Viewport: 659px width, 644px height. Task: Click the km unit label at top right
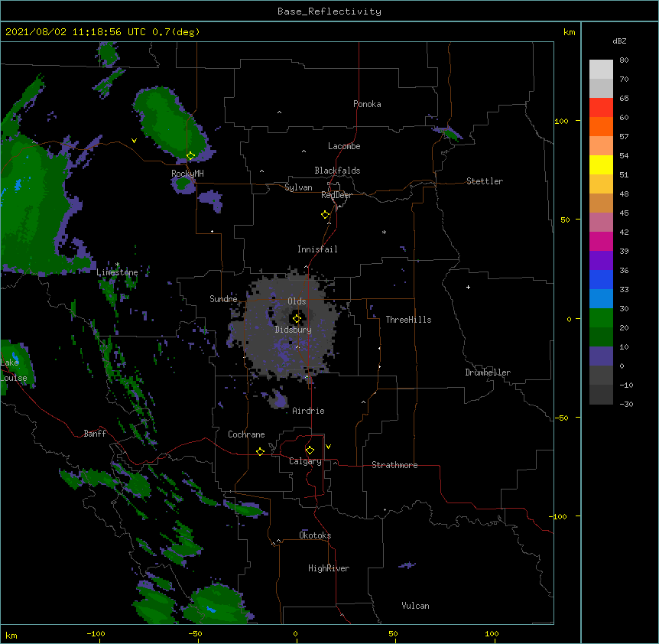570,32
